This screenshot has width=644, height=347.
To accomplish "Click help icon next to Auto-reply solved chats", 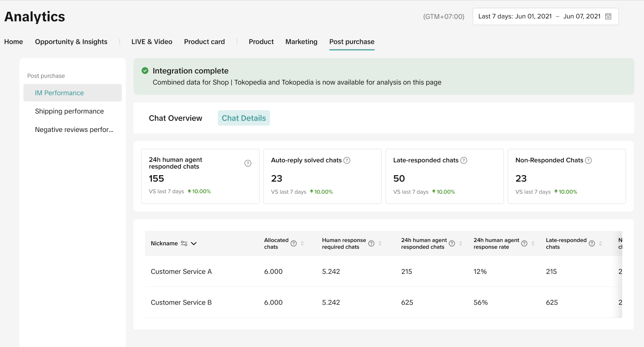I will coord(347,160).
